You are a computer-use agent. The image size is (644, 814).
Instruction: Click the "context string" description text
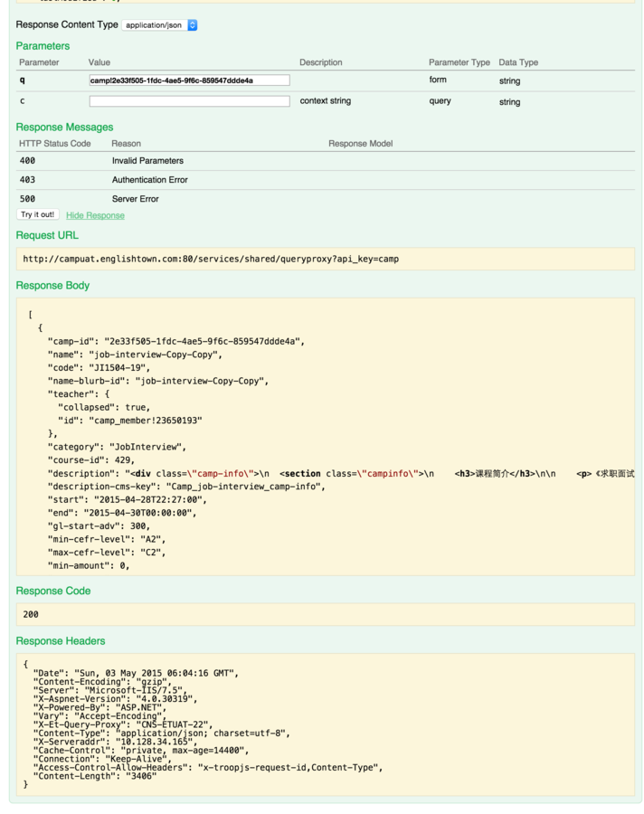325,100
